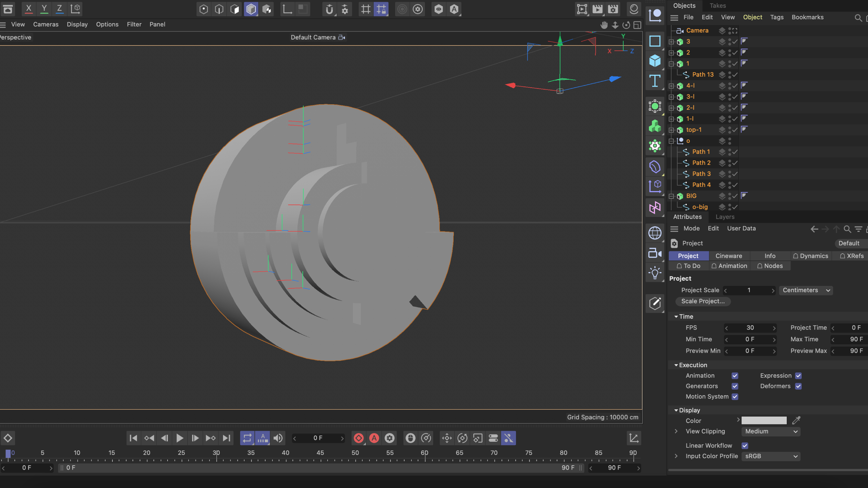Uncheck the Generators execution checkbox
The width and height of the screenshot is (868, 488).
[734, 386]
